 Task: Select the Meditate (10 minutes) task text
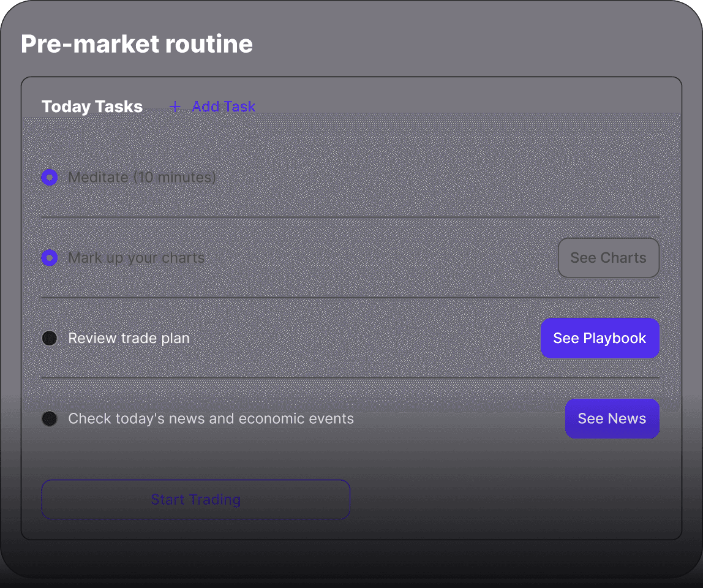coord(141,177)
